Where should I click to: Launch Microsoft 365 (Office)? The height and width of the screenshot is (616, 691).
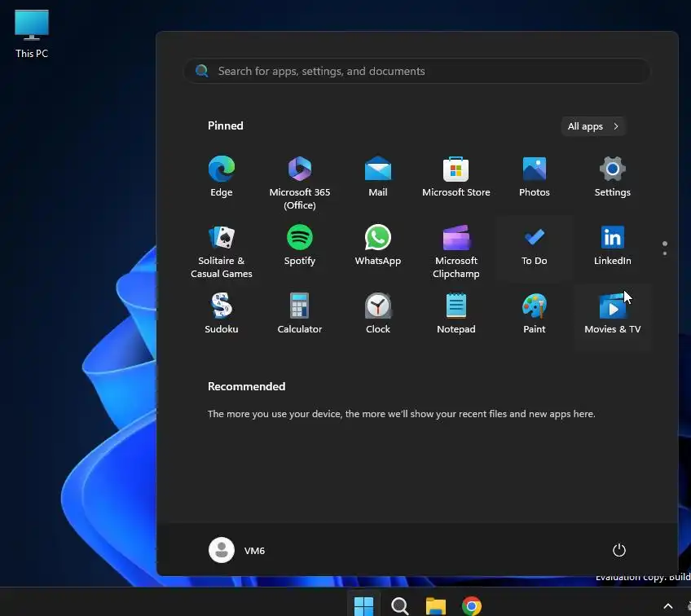(x=300, y=181)
